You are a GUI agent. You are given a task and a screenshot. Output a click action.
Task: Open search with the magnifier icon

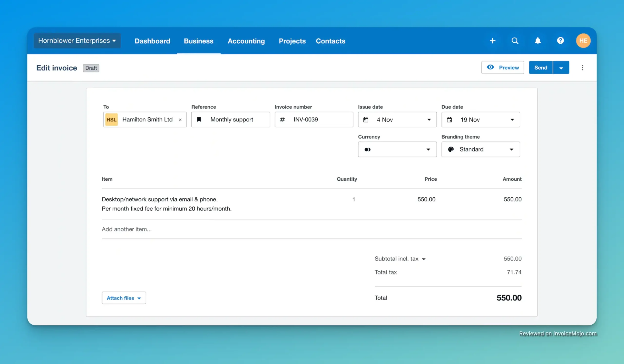(x=515, y=41)
